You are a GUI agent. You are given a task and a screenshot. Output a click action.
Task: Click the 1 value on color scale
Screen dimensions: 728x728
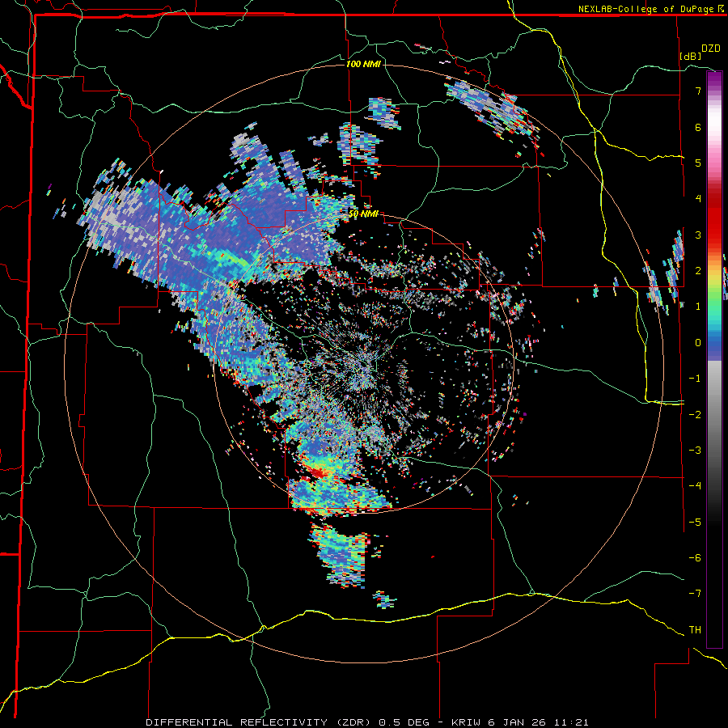(x=698, y=307)
